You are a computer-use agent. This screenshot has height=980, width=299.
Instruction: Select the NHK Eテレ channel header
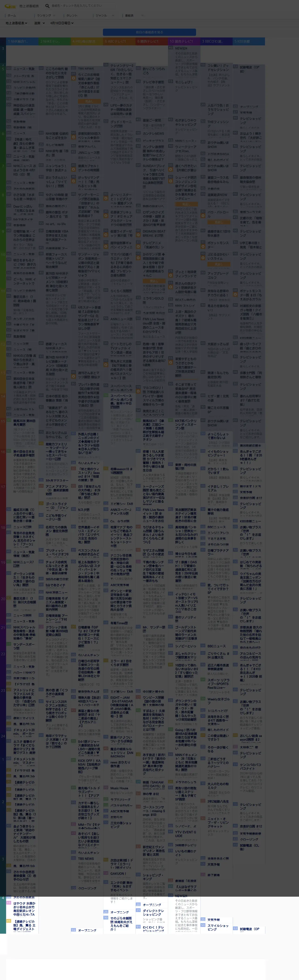coord(54,41)
